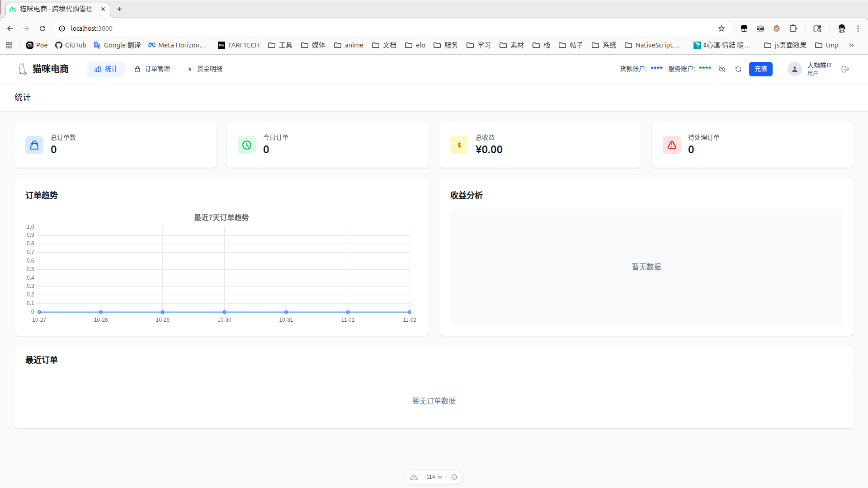Image resolution: width=868 pixels, height=488 pixels.
Task: Click the user avatar icon
Action: 794,69
